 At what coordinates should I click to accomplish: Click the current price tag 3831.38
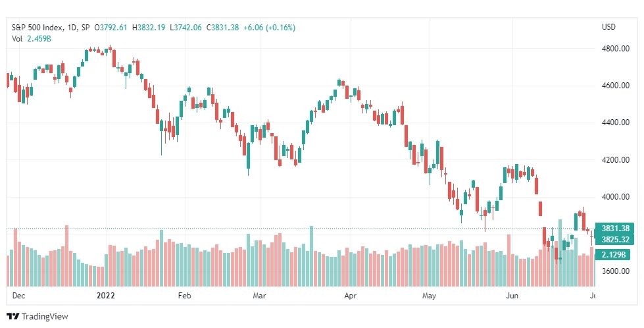(615, 229)
